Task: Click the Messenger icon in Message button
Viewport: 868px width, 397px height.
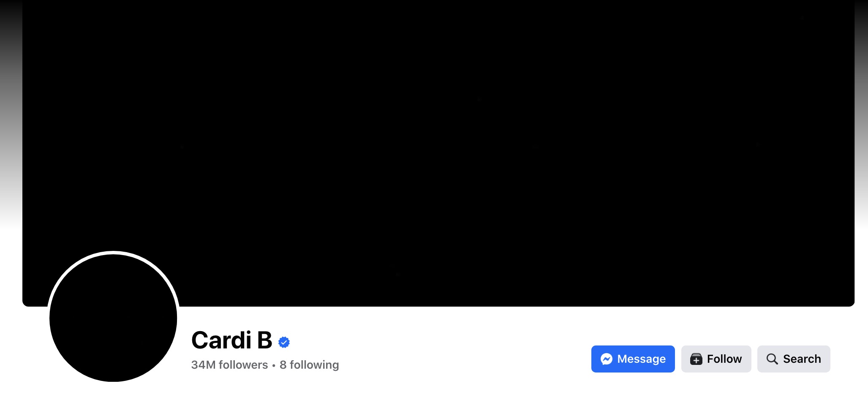Action: pyautogui.click(x=607, y=359)
